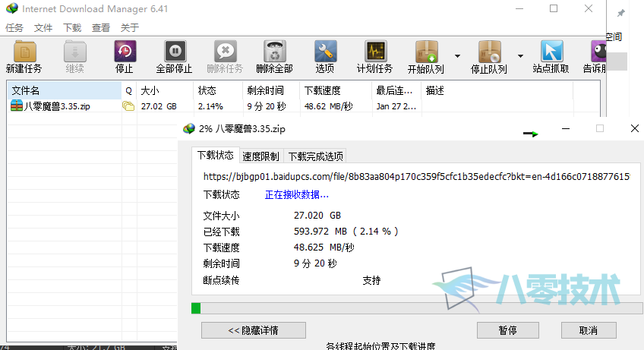Expand the 开始队列 dropdown arrow
Image resolution: width=644 pixels, height=350 pixels.
point(457,56)
